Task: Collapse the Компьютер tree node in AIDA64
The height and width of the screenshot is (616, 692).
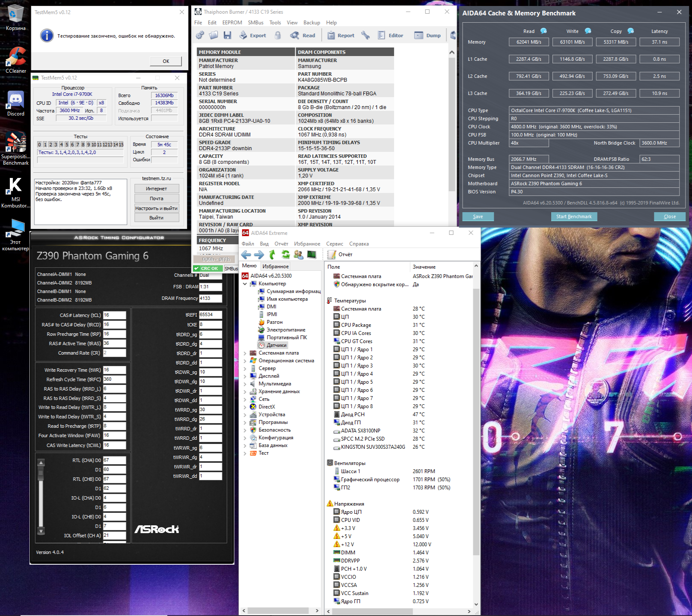Action: tap(245, 284)
